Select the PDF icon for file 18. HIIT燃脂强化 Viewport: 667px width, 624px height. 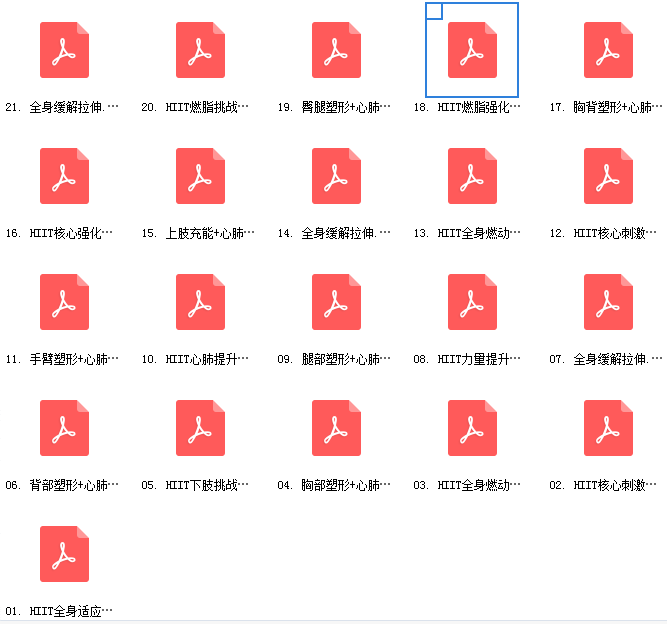point(472,50)
